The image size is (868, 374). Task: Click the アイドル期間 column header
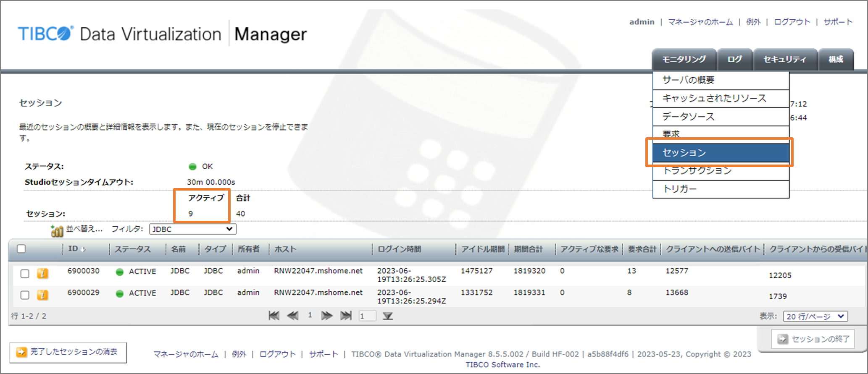coord(483,249)
